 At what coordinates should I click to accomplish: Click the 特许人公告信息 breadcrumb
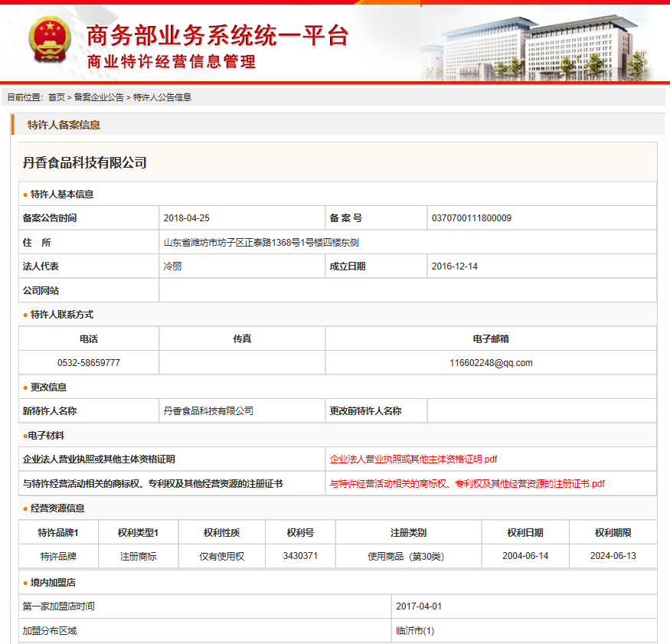coord(162,97)
